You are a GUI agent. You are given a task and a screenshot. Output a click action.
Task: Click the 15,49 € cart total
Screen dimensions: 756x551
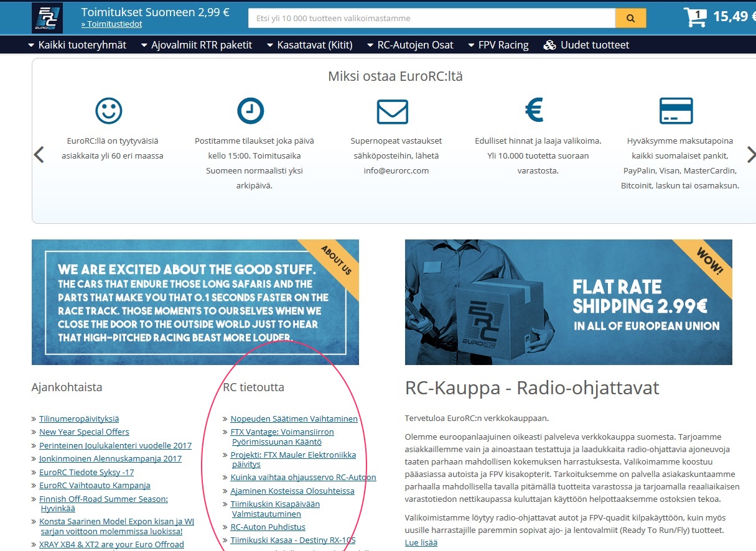(734, 17)
